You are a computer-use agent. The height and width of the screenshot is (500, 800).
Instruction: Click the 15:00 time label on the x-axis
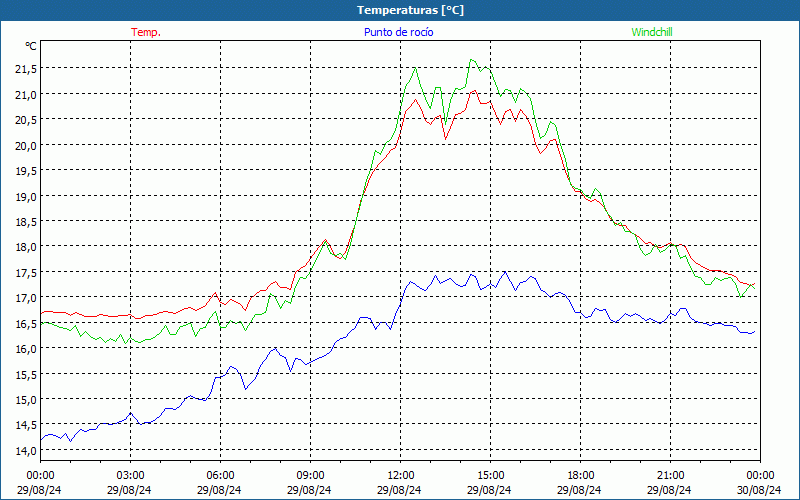coord(490,476)
